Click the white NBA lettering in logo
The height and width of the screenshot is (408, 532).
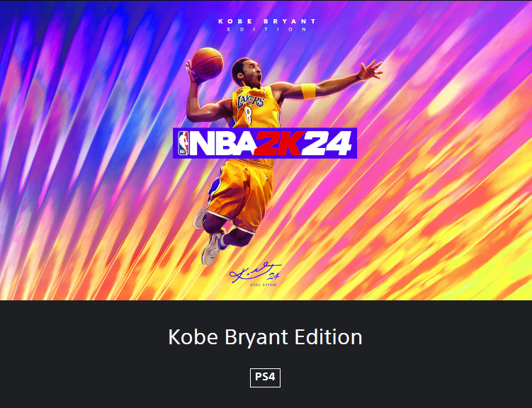[x=223, y=143]
